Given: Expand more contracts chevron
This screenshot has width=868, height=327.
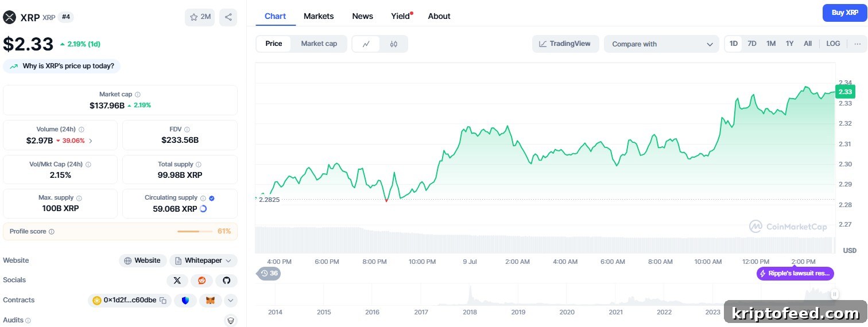Looking at the screenshot, I should (x=230, y=301).
